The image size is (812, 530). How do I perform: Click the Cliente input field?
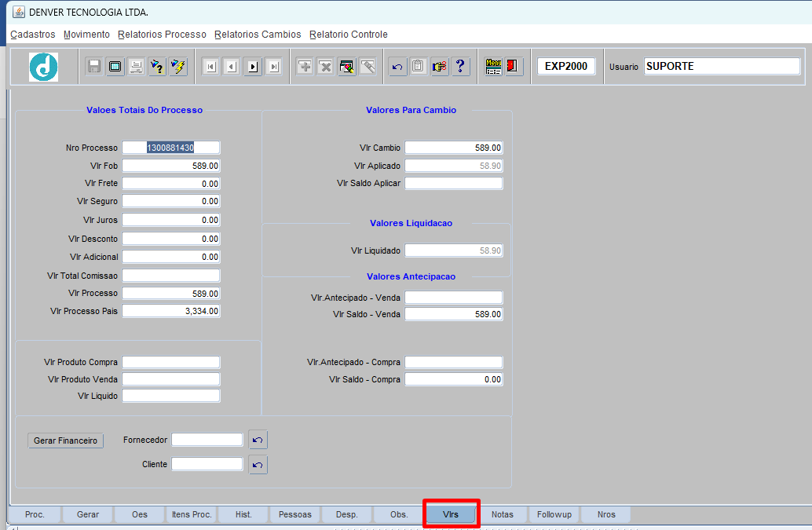click(x=207, y=464)
